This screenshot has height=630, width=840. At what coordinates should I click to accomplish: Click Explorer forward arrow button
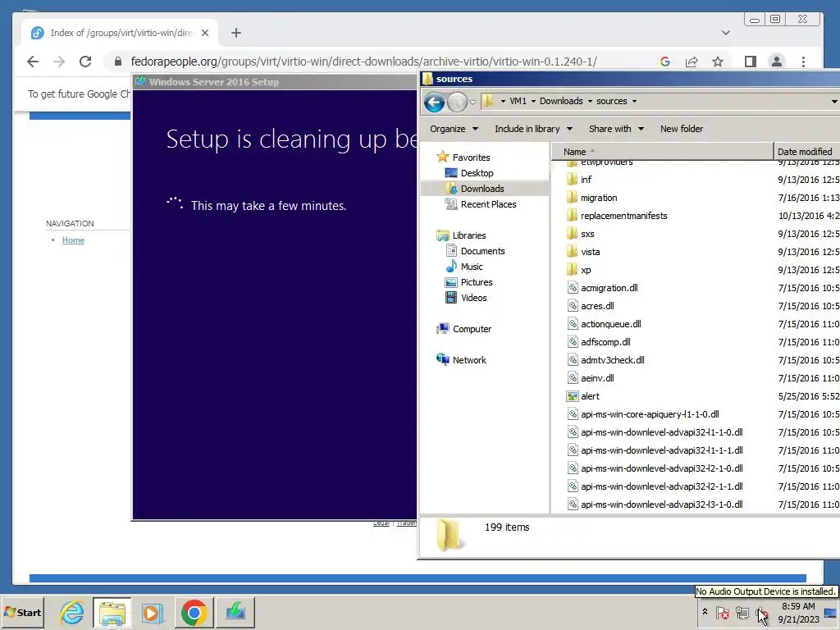(456, 102)
